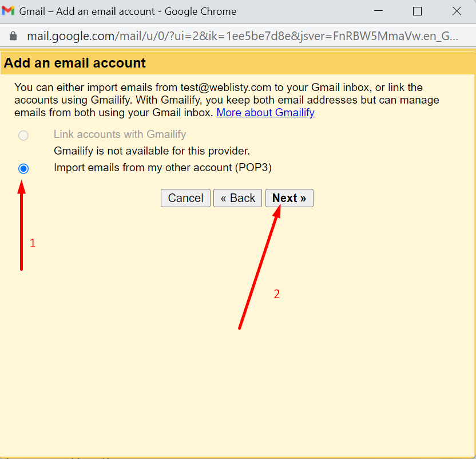
Task: Select the disabled Link accounts with Gmailify radio
Action: pos(23,135)
